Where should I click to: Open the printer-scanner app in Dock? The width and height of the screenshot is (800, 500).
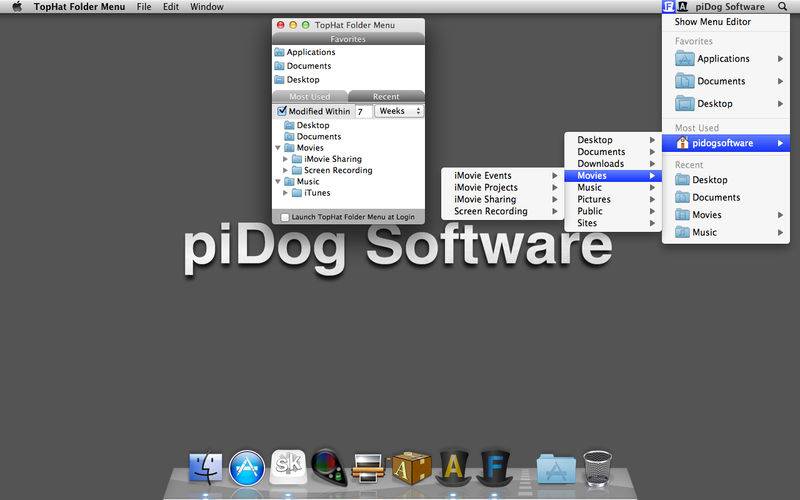coord(369,468)
